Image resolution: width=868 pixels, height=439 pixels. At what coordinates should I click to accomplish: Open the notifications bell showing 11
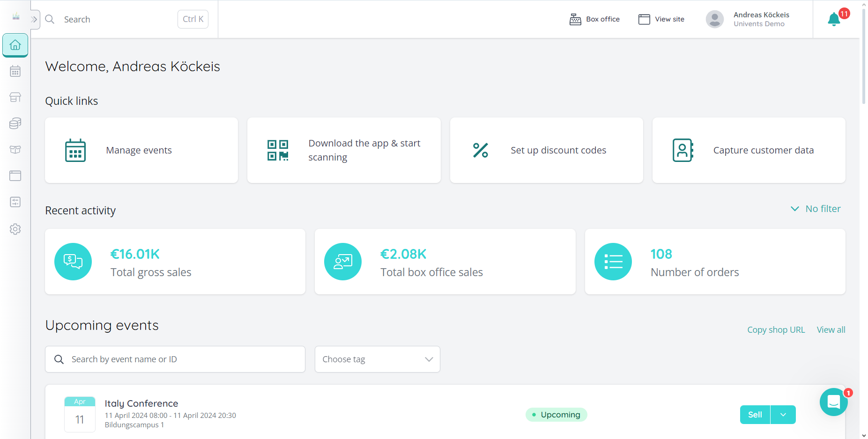(x=834, y=19)
